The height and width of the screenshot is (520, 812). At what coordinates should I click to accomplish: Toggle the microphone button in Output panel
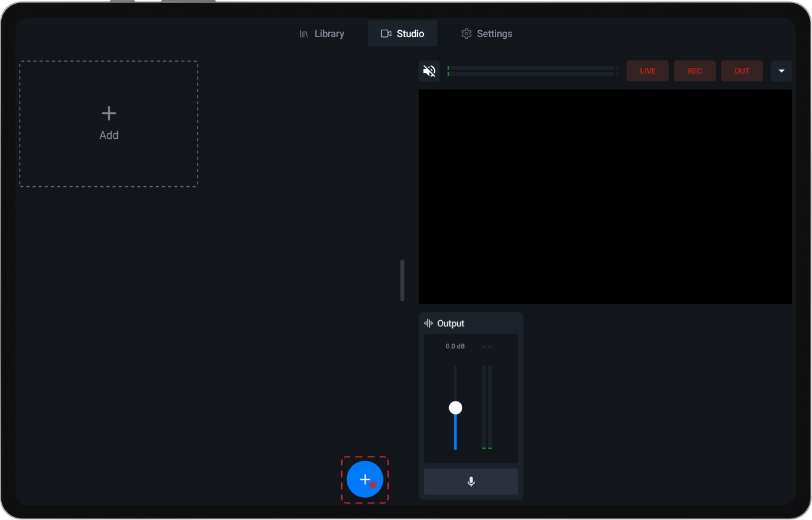pyautogui.click(x=471, y=482)
